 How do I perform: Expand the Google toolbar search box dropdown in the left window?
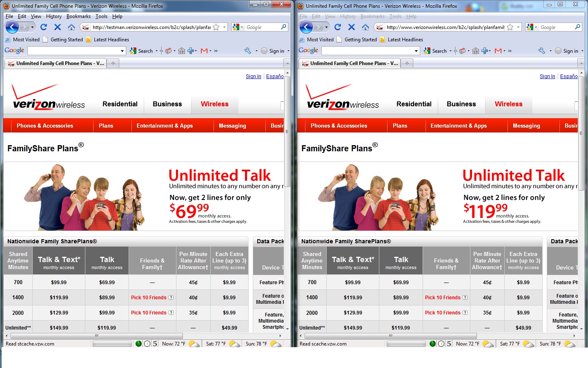point(122,51)
